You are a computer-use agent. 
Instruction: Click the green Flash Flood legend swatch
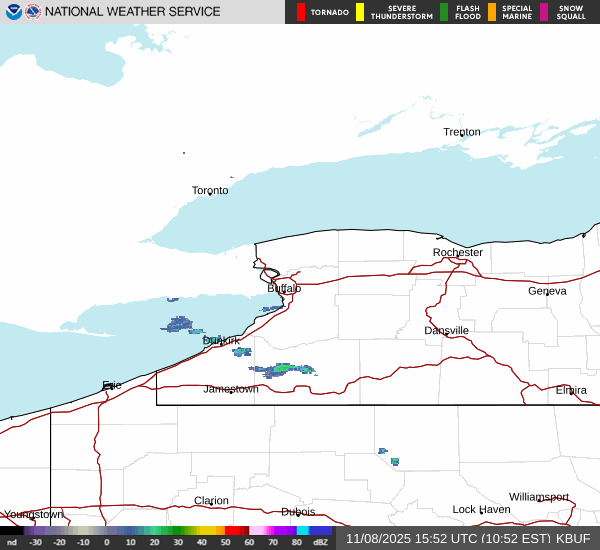(x=444, y=12)
